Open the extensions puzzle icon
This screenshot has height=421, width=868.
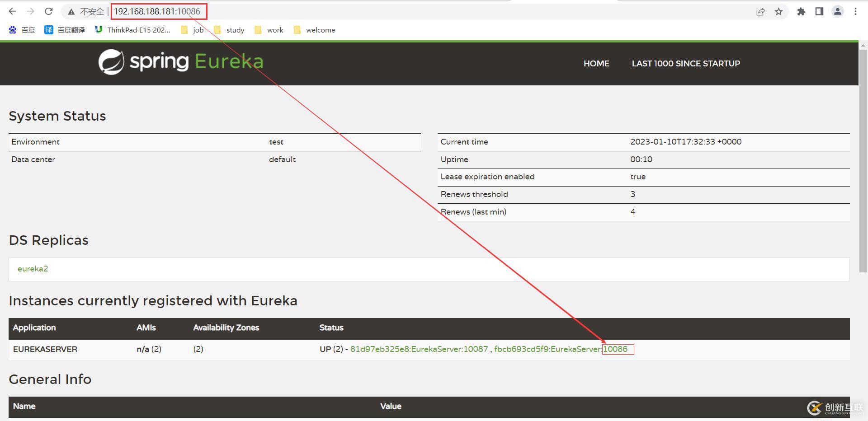click(801, 12)
